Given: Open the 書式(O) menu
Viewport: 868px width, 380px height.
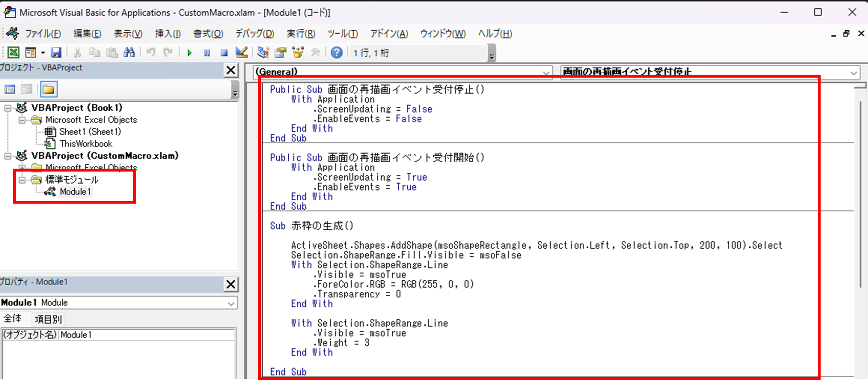Looking at the screenshot, I should (208, 34).
